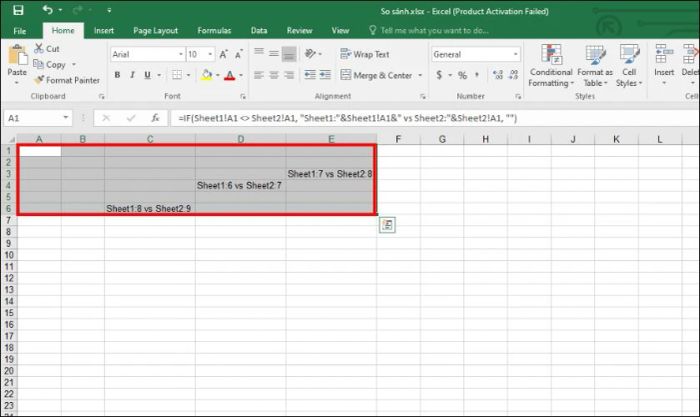The height and width of the screenshot is (417, 700).
Task: Align text to the left
Action: tap(259, 75)
